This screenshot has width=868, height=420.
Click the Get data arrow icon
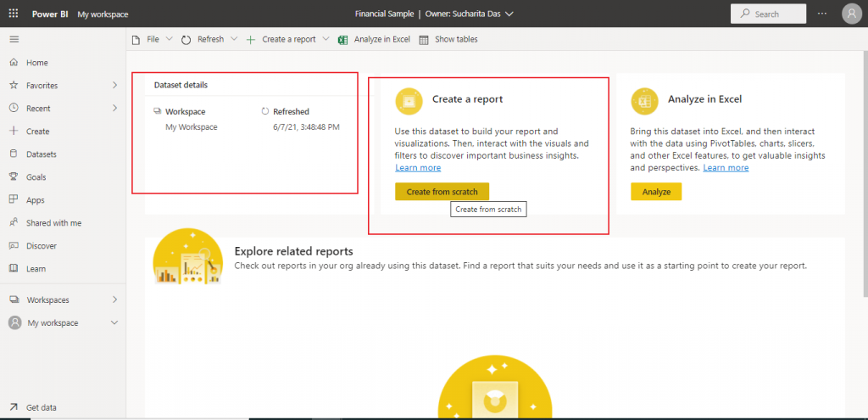(x=14, y=407)
